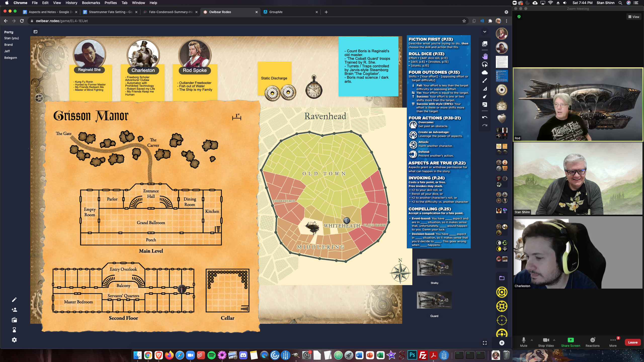Open the Zoom View dropdown
Viewport: 644px width, 362px height.
(634, 17)
